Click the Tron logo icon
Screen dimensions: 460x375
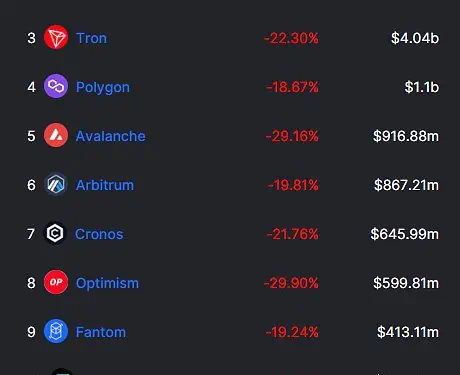(56, 37)
